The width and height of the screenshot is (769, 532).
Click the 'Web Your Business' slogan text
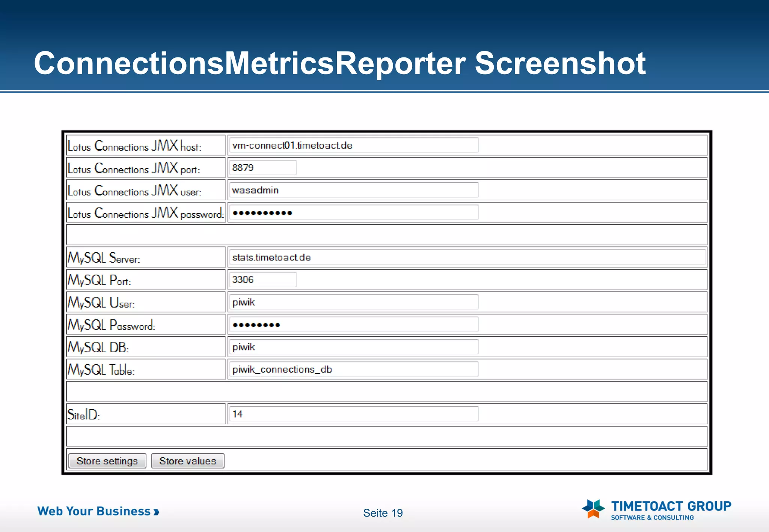coord(94,511)
